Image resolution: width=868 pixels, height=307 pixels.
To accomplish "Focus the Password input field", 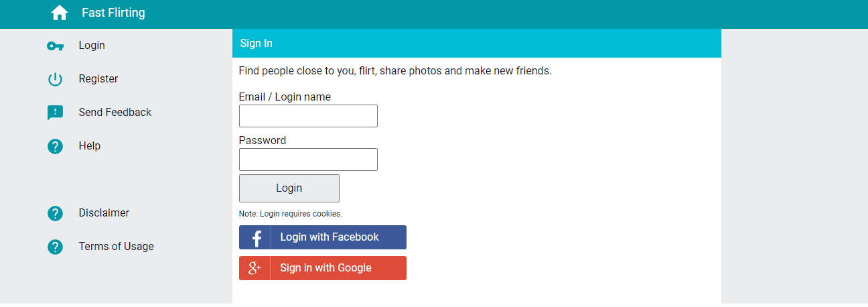I will 308,160.
